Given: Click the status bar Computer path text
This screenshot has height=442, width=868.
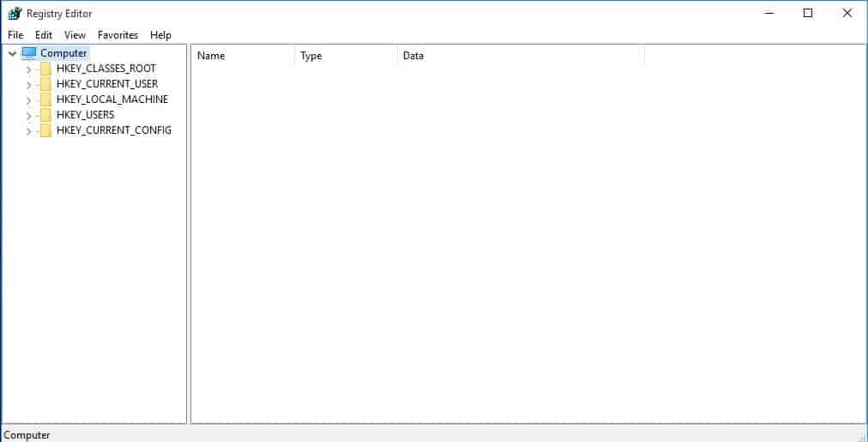Looking at the screenshot, I should (x=27, y=435).
